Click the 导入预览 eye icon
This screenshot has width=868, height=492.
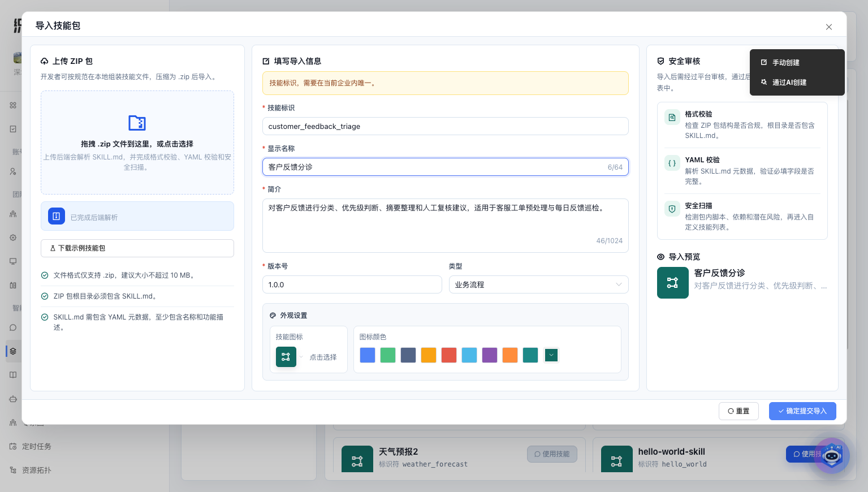click(x=660, y=257)
